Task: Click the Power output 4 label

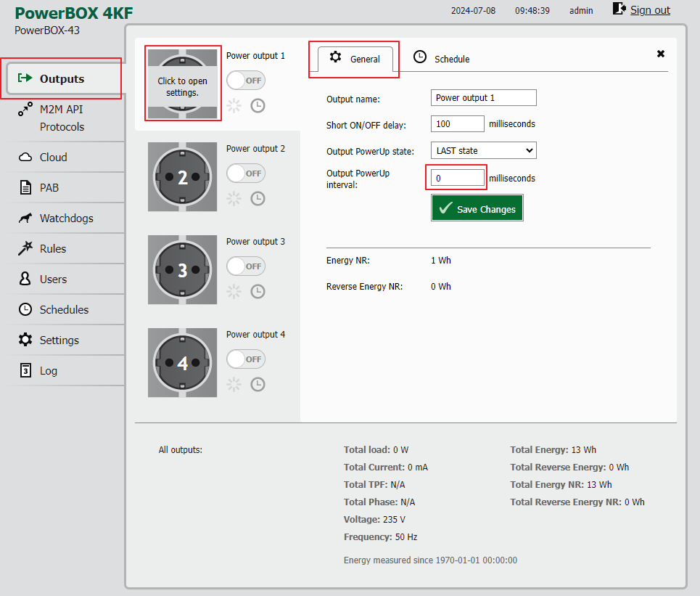Action: pos(255,335)
